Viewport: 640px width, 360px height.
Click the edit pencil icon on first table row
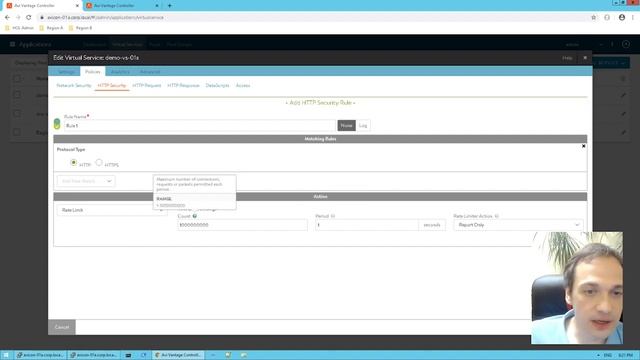(x=623, y=95)
